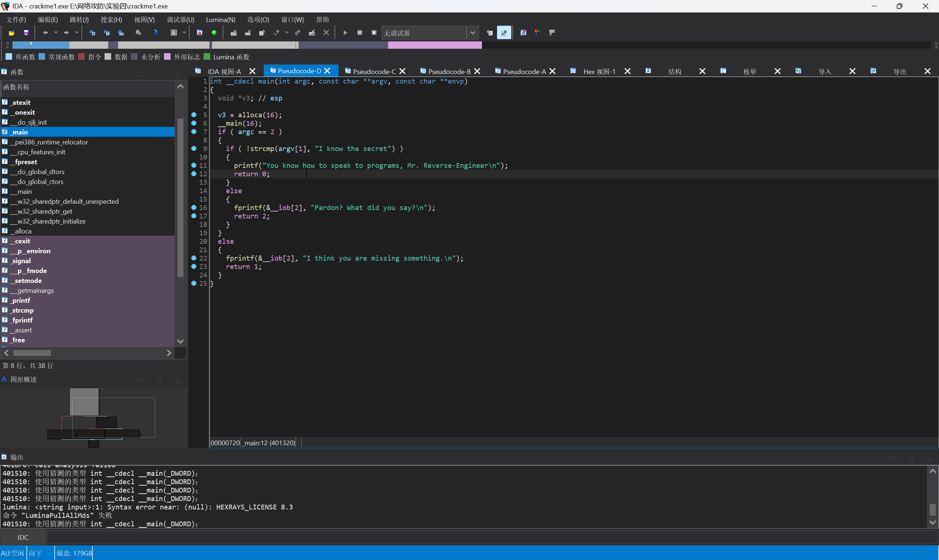Start debugger with play icon
The height and width of the screenshot is (560, 939).
345,33
